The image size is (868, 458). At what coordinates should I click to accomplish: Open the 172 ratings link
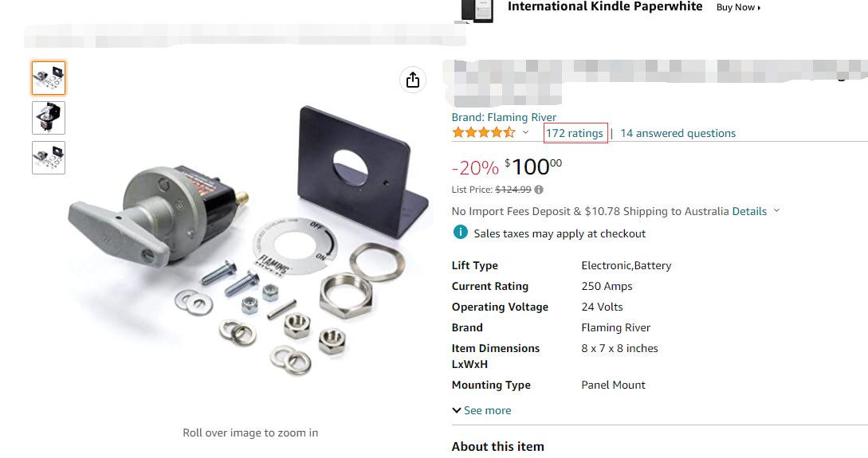[x=575, y=133]
